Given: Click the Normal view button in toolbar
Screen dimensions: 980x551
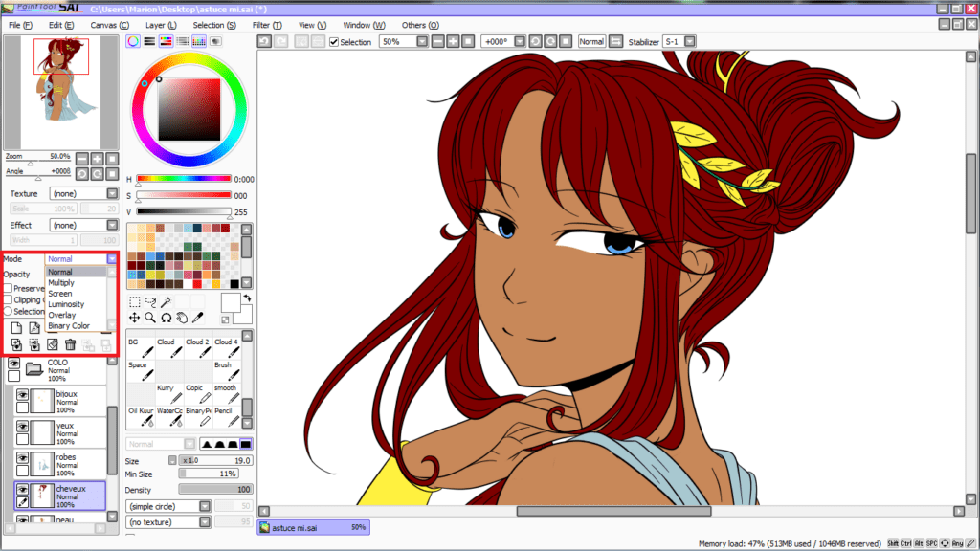Looking at the screenshot, I should [x=591, y=42].
